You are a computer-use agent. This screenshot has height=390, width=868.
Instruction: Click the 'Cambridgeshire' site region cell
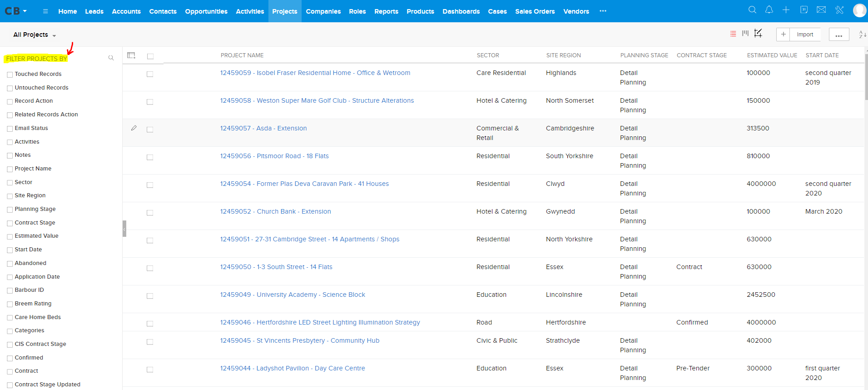coord(570,128)
